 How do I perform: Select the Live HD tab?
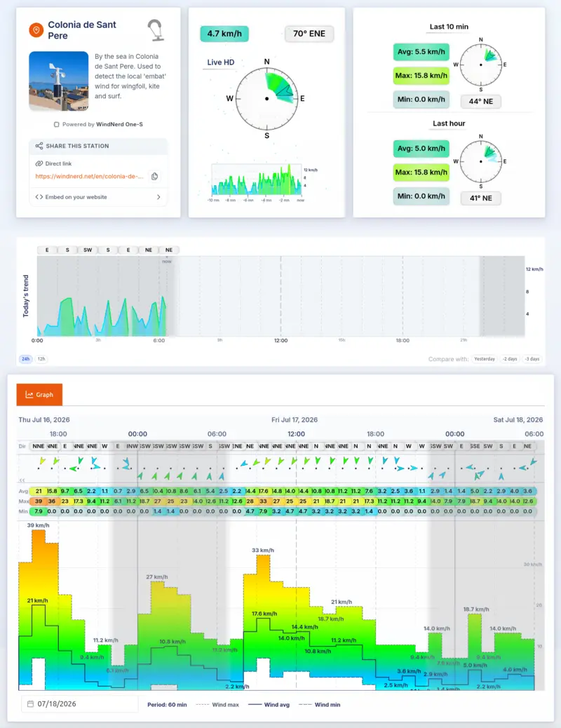click(221, 62)
